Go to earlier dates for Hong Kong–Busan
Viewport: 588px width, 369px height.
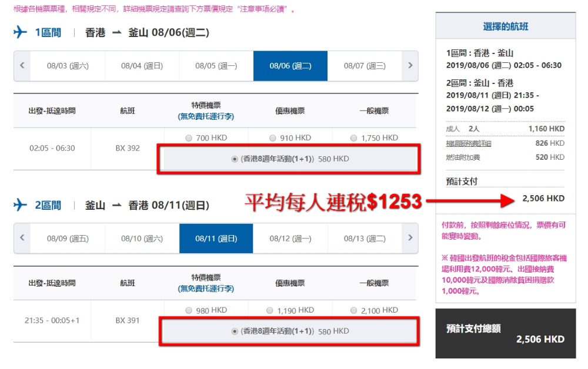pyautogui.click(x=22, y=66)
